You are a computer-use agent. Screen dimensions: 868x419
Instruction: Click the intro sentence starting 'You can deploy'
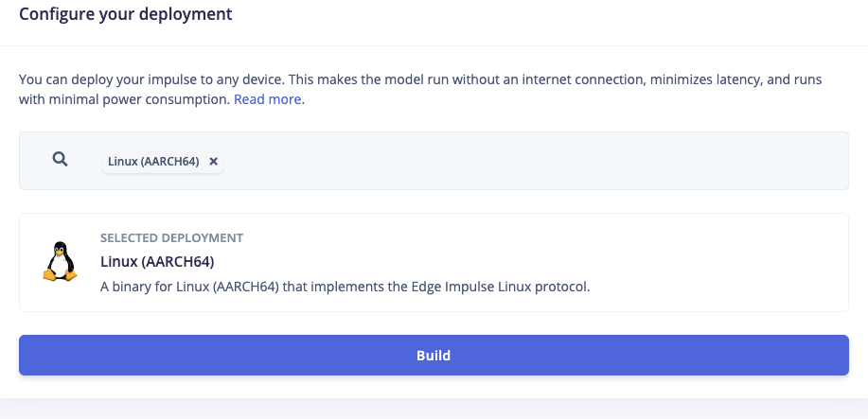point(420,90)
